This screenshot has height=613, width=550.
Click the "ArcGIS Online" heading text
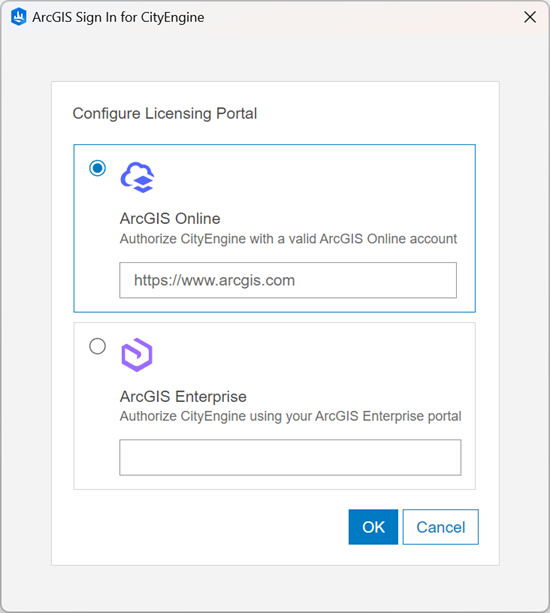click(x=170, y=219)
